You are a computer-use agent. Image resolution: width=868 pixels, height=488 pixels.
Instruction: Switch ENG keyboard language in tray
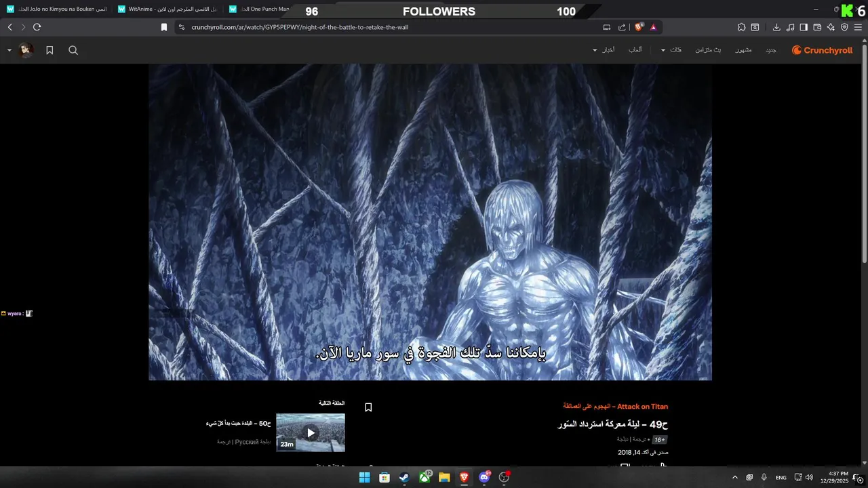point(781,477)
